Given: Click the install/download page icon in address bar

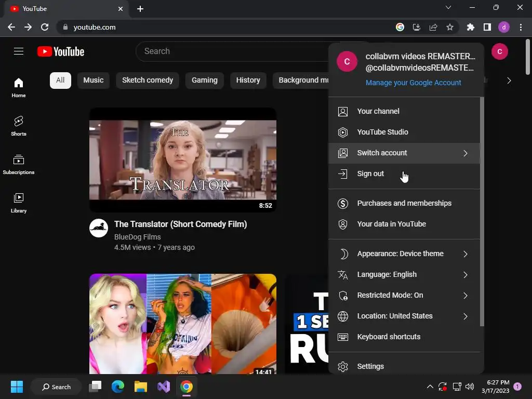Looking at the screenshot, I should [417, 27].
